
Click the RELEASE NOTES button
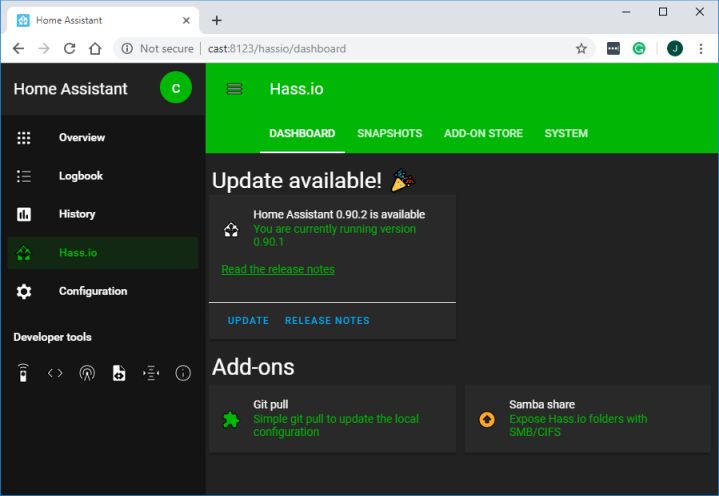pyautogui.click(x=327, y=320)
